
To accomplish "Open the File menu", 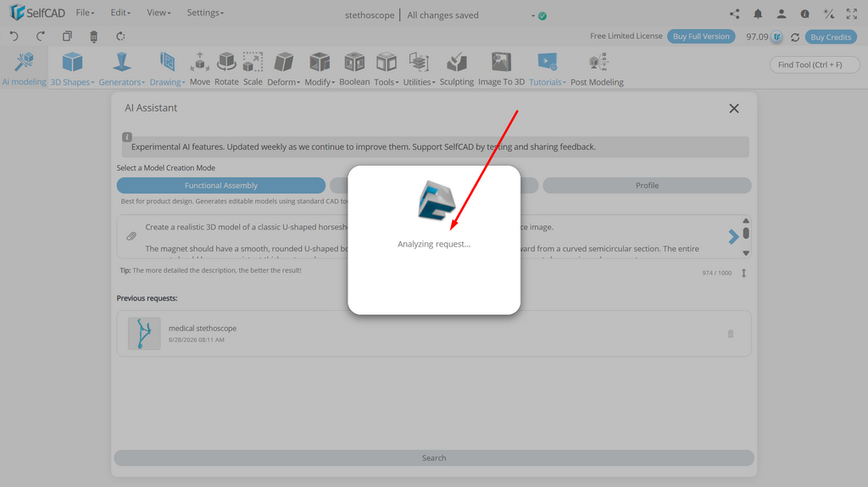I will [x=85, y=13].
